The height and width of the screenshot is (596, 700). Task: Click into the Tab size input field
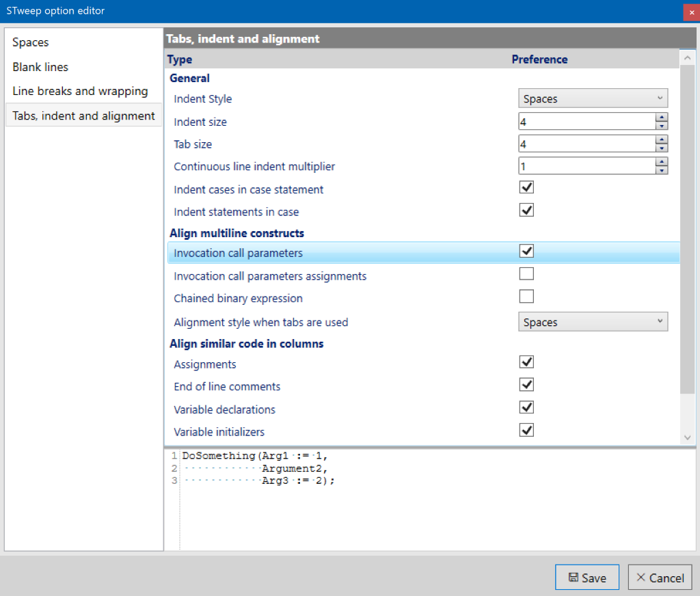[x=586, y=144]
